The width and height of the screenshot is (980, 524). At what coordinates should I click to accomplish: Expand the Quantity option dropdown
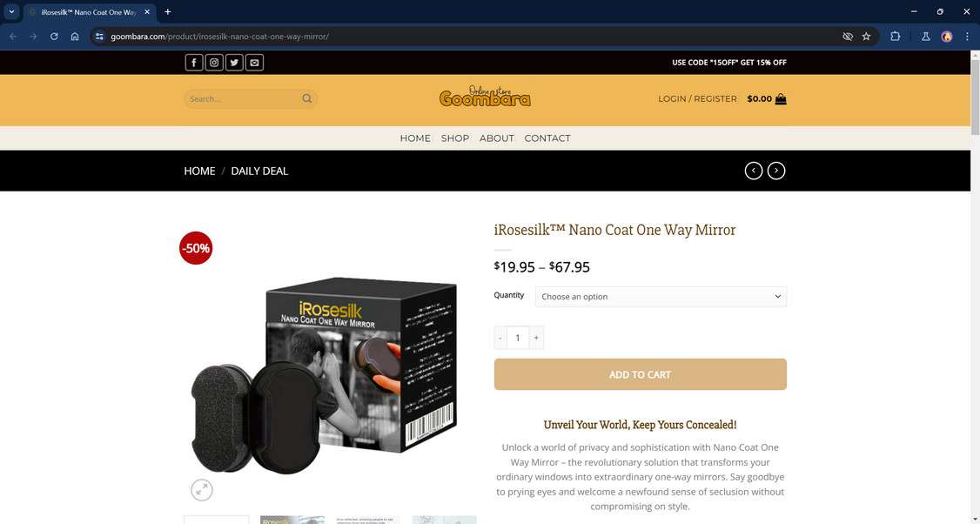pyautogui.click(x=661, y=297)
